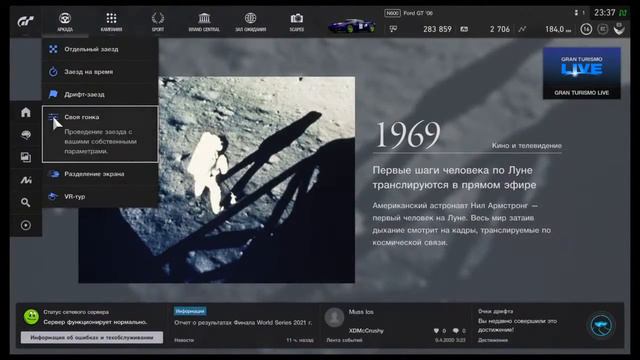Select 'Отдельный заезд' menu entry
The height and width of the screenshot is (360, 640).
click(x=100, y=49)
